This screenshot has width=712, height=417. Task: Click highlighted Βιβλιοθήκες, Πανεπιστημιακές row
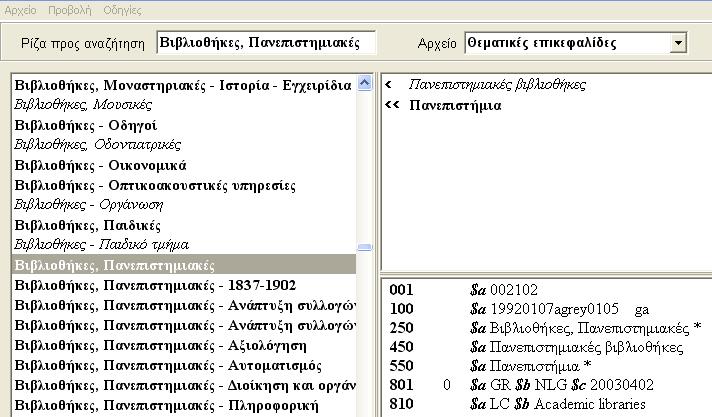[x=183, y=265]
